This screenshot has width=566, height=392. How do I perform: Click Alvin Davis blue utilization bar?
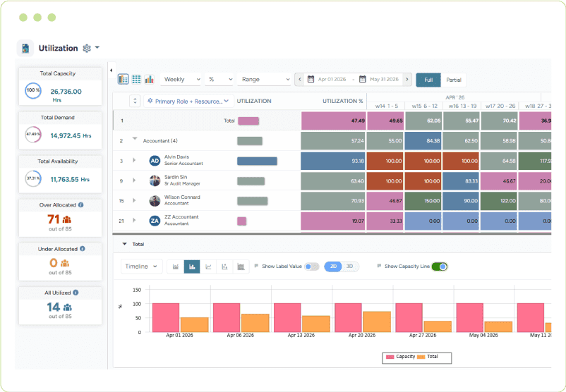click(x=257, y=161)
